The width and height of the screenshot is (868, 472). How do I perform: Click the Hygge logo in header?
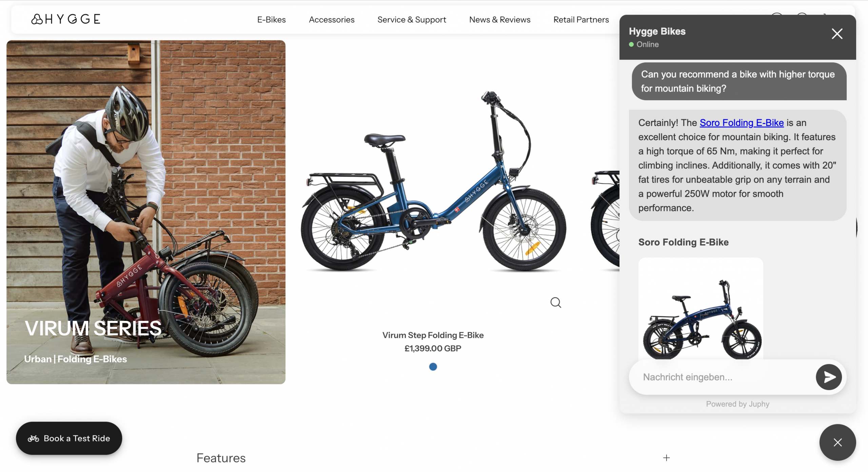(66, 19)
